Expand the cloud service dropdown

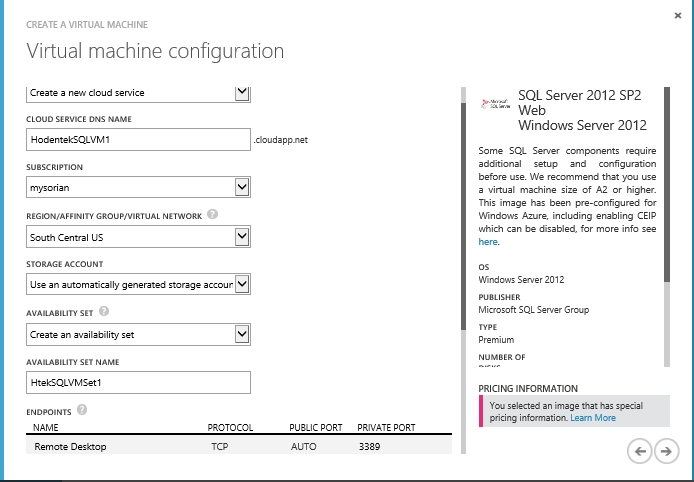coord(139,93)
